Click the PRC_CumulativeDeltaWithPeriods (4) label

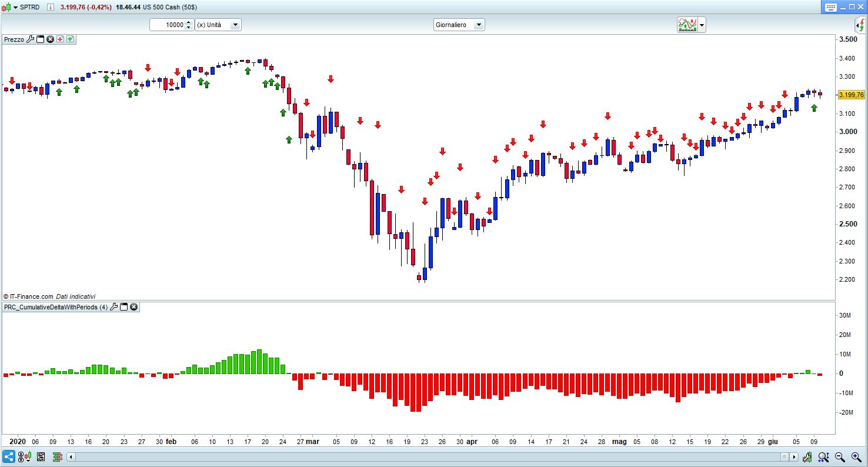tap(56, 307)
